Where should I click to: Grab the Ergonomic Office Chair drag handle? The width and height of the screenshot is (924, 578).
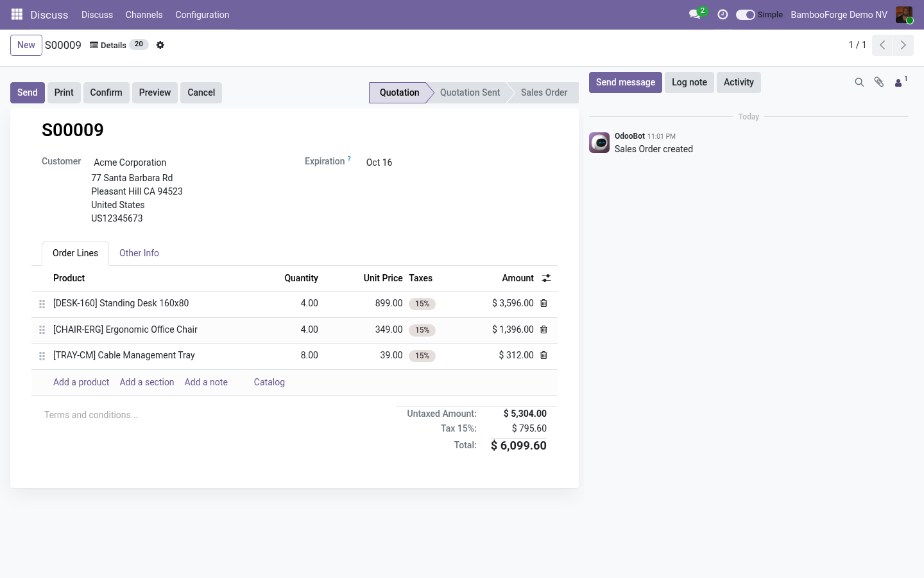(x=42, y=330)
